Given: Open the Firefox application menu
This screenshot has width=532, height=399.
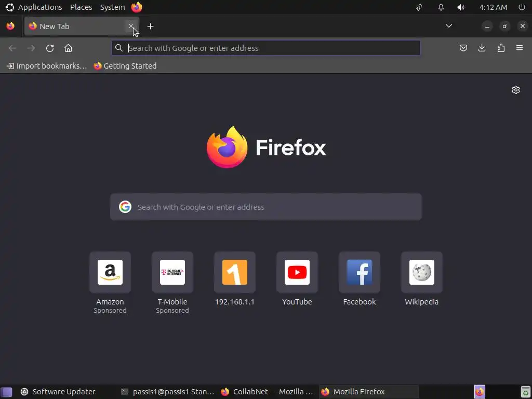Looking at the screenshot, I should (x=520, y=48).
